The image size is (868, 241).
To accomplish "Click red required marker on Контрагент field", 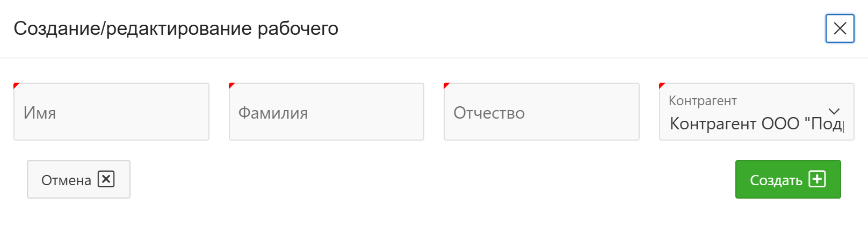I will (x=661, y=85).
